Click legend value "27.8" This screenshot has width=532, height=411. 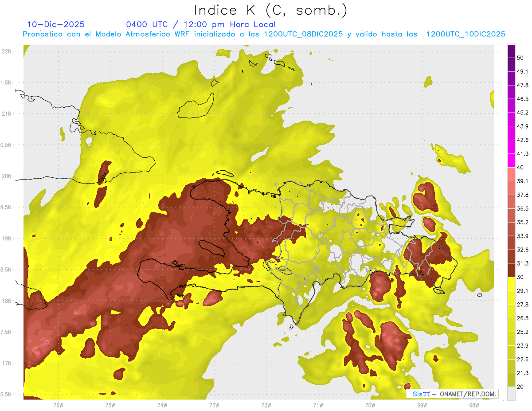[x=523, y=305]
